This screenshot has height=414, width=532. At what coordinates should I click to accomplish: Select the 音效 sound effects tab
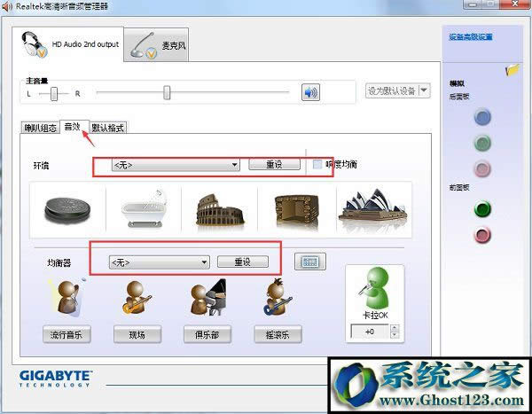(73, 127)
